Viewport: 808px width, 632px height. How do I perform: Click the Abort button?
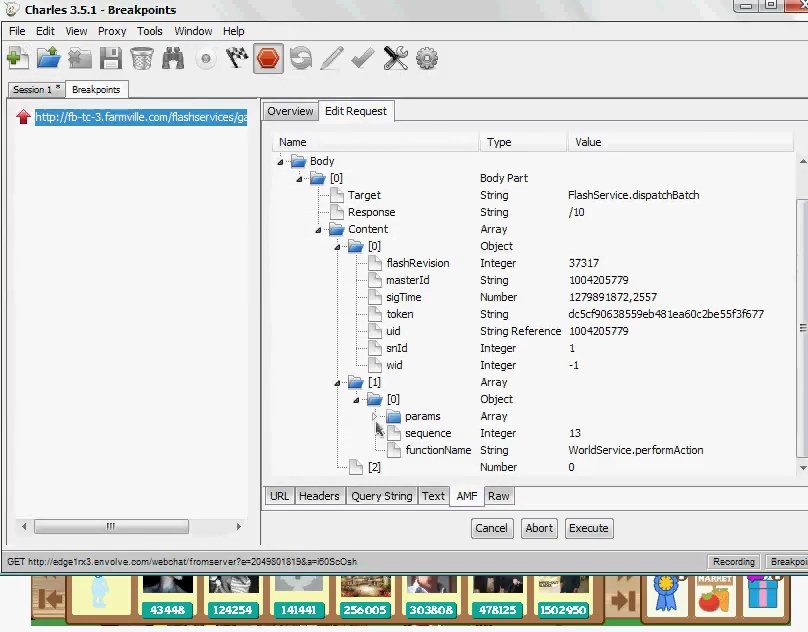click(x=539, y=528)
